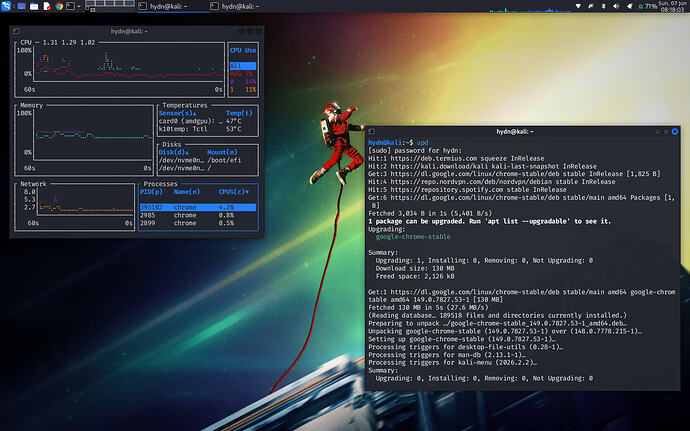The width and height of the screenshot is (690, 431).
Task: Sort disks by the Mount(m) header
Action: [x=222, y=152]
